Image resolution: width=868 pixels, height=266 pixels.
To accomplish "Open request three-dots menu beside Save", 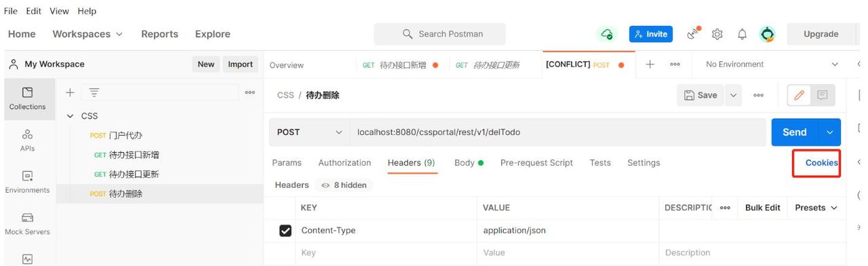I will [x=758, y=96].
